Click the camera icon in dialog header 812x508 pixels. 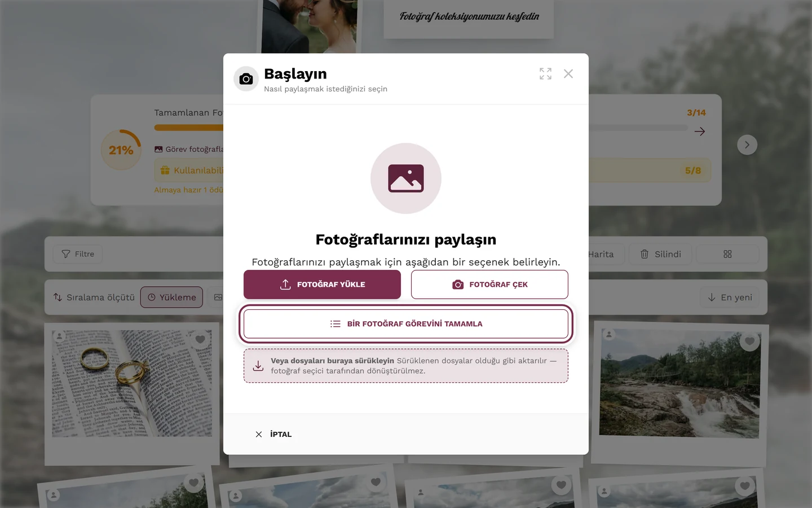[x=246, y=79]
